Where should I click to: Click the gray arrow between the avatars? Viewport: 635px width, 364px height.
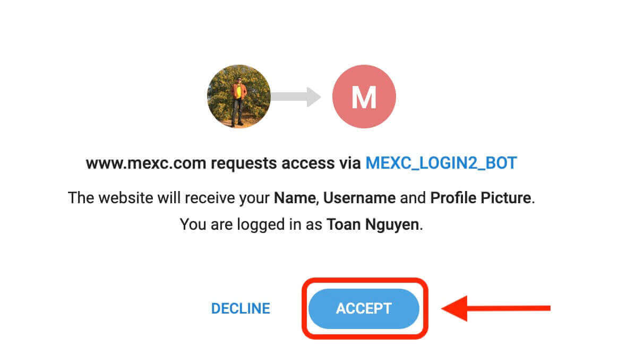point(296,97)
